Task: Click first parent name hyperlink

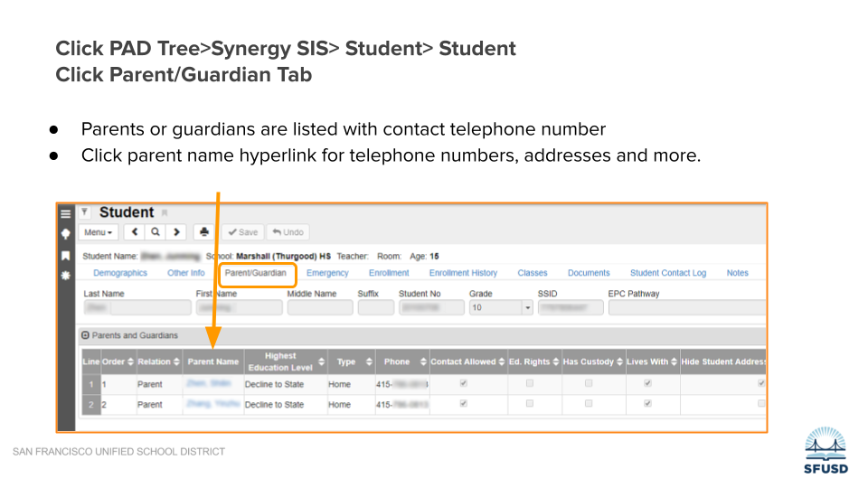Action: tap(210, 383)
